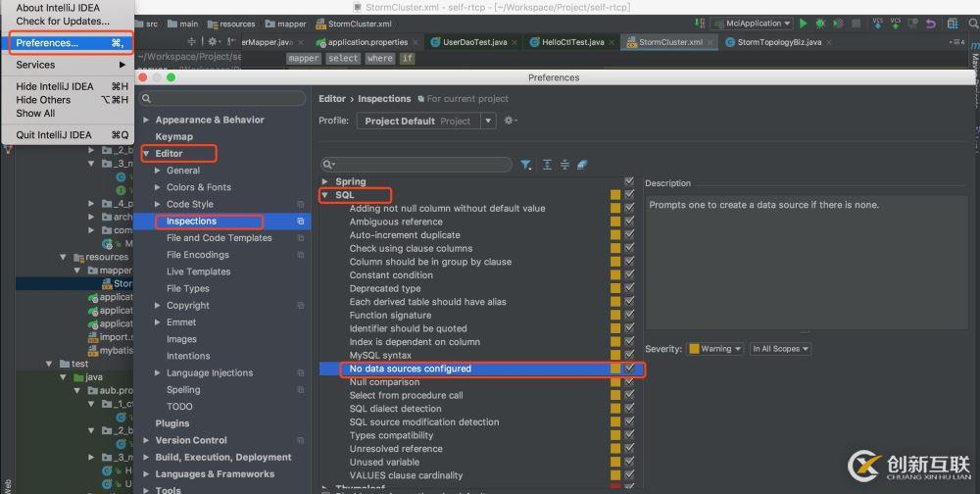The width and height of the screenshot is (980, 494).
Task: Select File and Code Templates in settings
Action: pos(219,238)
